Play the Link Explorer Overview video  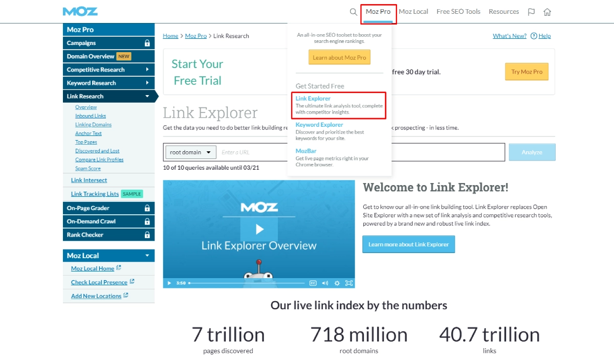coord(259,229)
